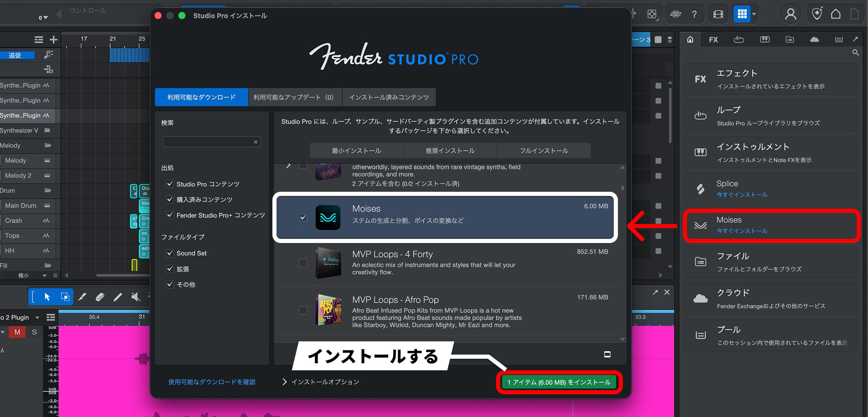Click the Moises package icon thumbnail
This screenshot has height=417, width=868.
tap(328, 217)
